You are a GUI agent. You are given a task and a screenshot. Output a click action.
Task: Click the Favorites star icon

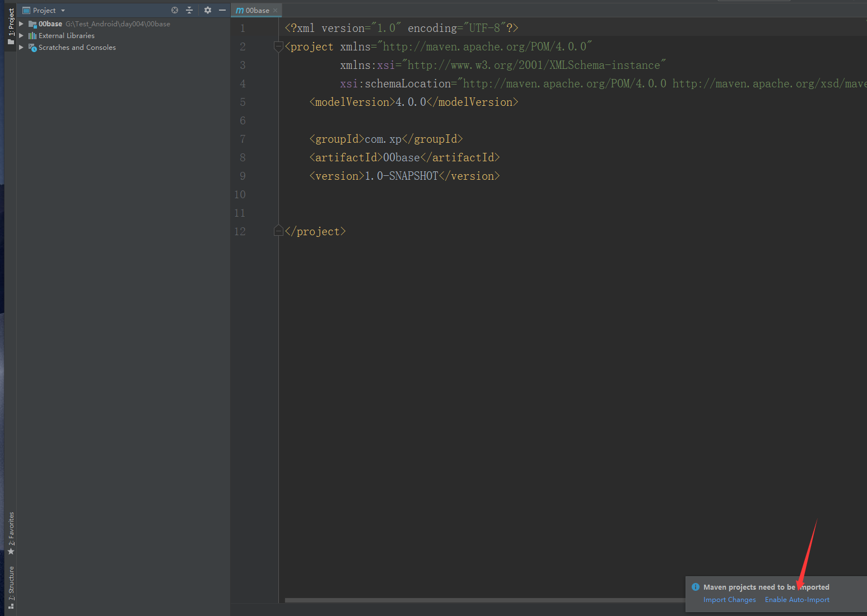point(11,552)
